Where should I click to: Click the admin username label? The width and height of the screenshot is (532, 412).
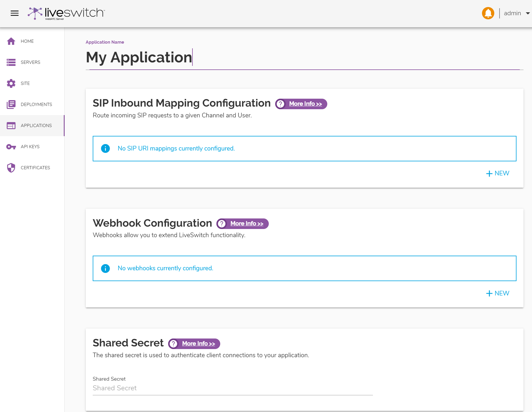[x=512, y=13]
